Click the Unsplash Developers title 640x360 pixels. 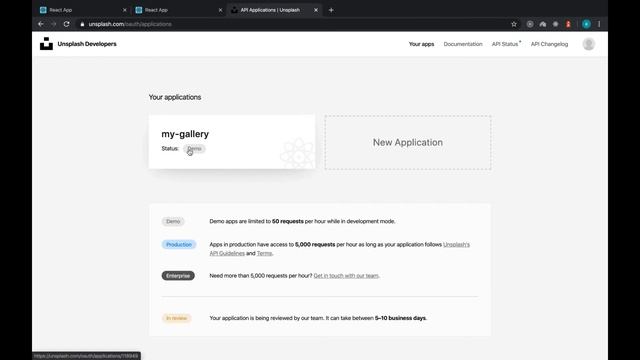87,44
